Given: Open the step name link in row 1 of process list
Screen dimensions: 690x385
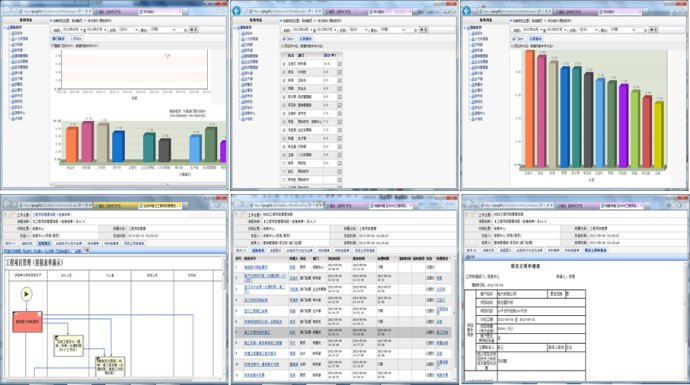Looking at the screenshot, I should click(x=256, y=267).
